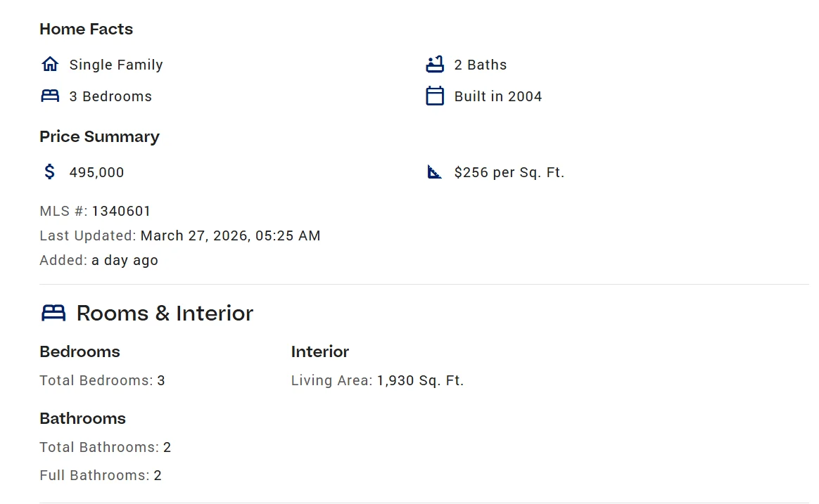Click the ruler triangle icon by price per Sq. Ft.
This screenshot has width=819, height=504.
coord(435,172)
